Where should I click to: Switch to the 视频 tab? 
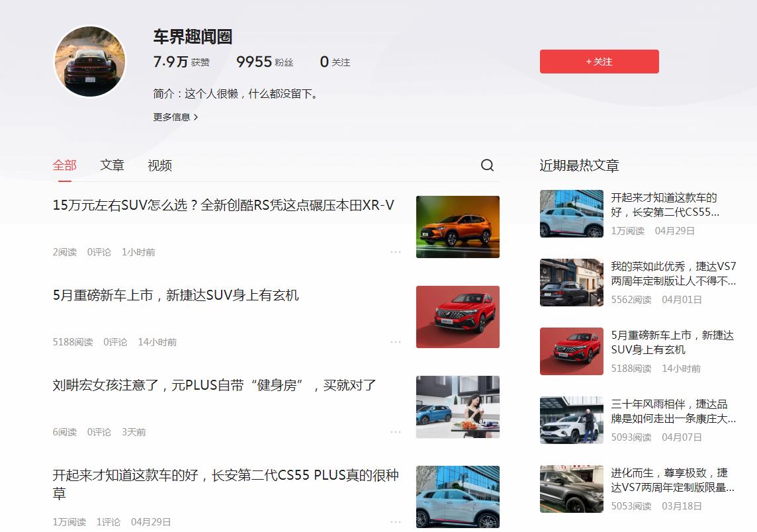[159, 165]
